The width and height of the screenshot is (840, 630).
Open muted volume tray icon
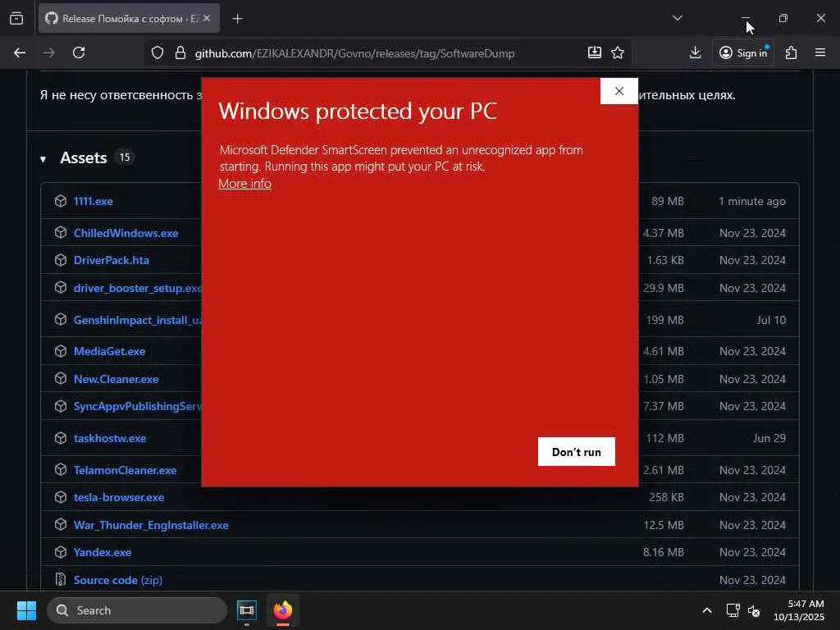(x=753, y=610)
